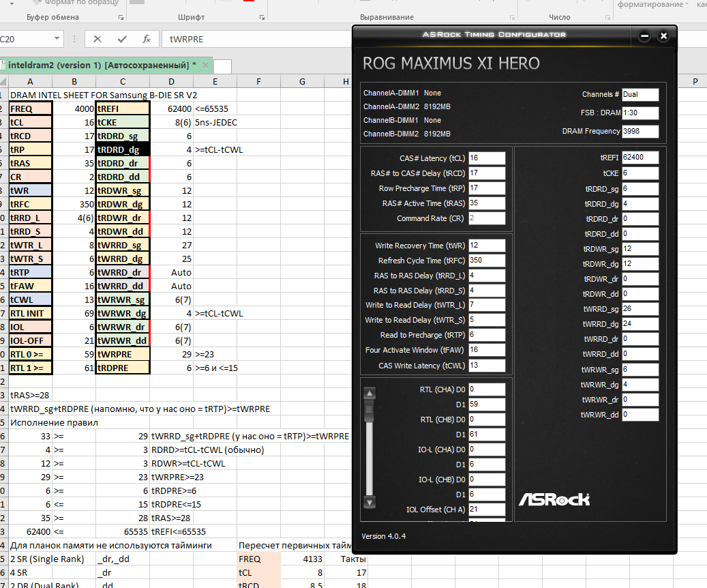
Task: Open Name Box dropdown arrow
Action: click(x=57, y=39)
